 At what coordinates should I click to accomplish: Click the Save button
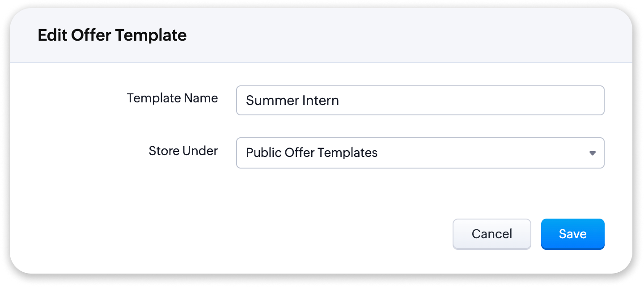click(x=572, y=234)
